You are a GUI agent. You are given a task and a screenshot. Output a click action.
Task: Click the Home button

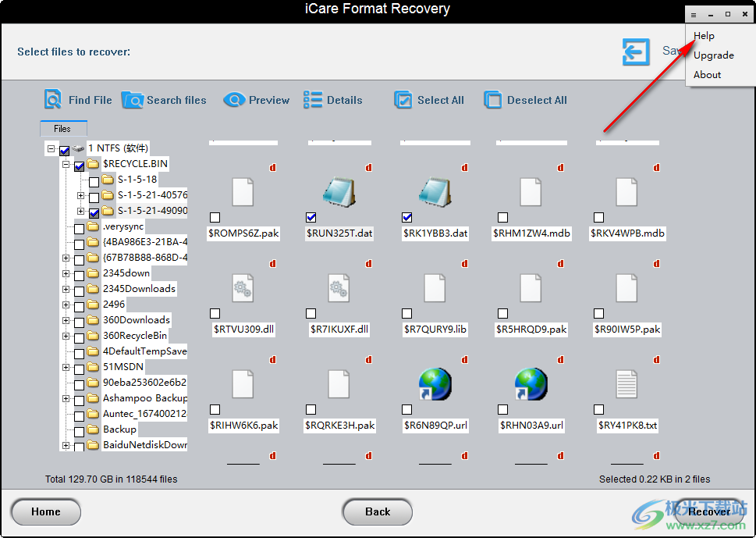point(46,512)
